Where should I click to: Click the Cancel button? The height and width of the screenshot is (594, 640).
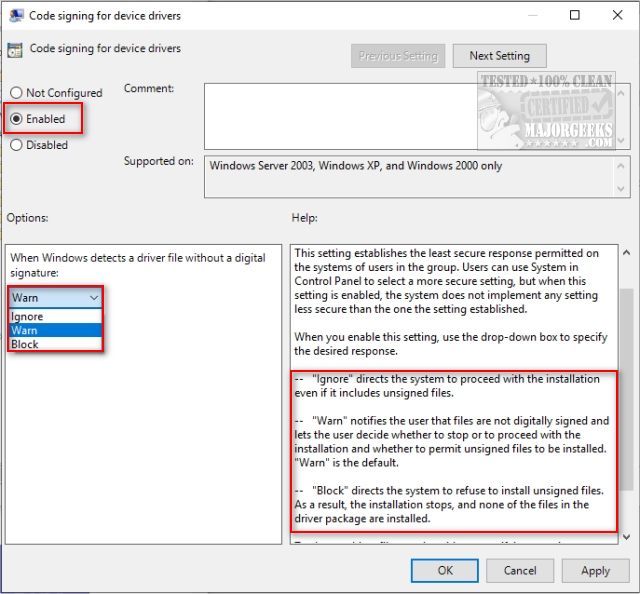pyautogui.click(x=520, y=570)
